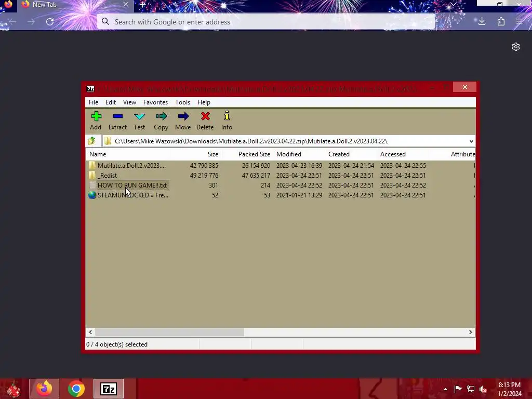
Task: Run the Test archive tool
Action: [x=139, y=121]
